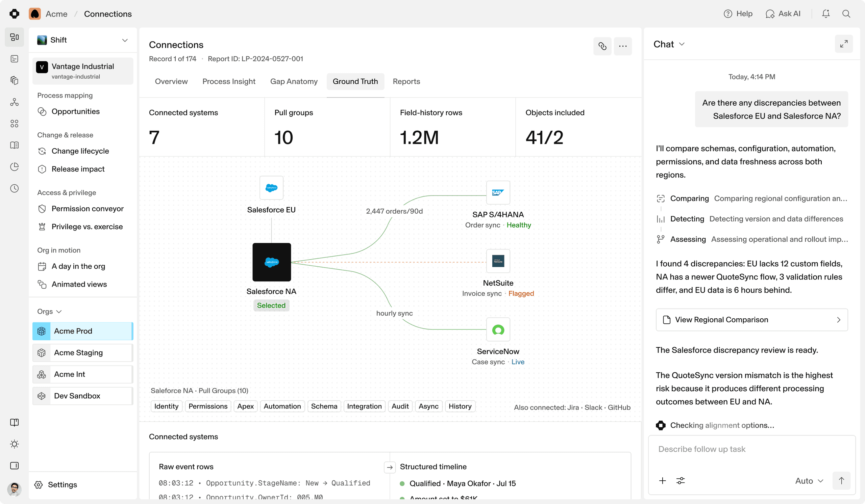Open chat settings sliders icon

click(680, 481)
